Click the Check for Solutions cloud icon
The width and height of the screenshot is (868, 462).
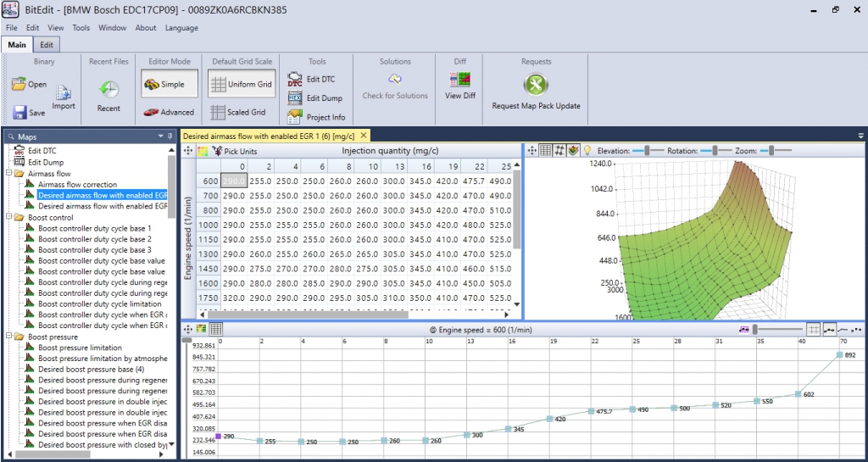(395, 79)
